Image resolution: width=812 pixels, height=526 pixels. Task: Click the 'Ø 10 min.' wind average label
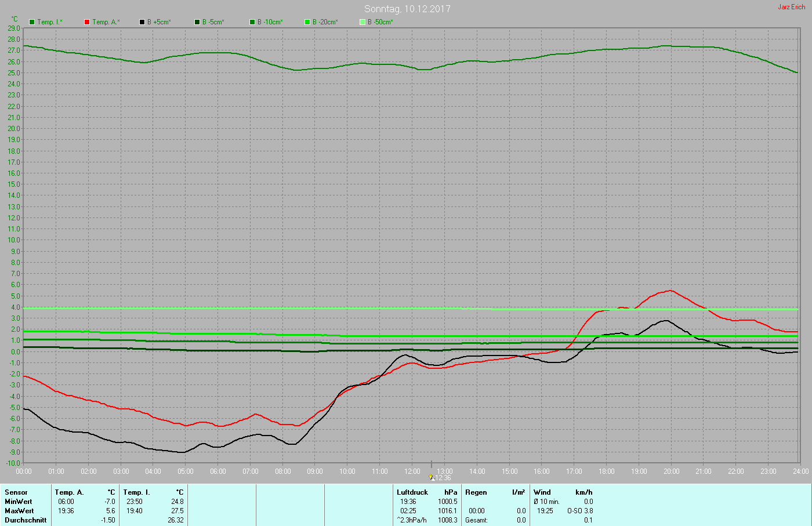coord(546,502)
